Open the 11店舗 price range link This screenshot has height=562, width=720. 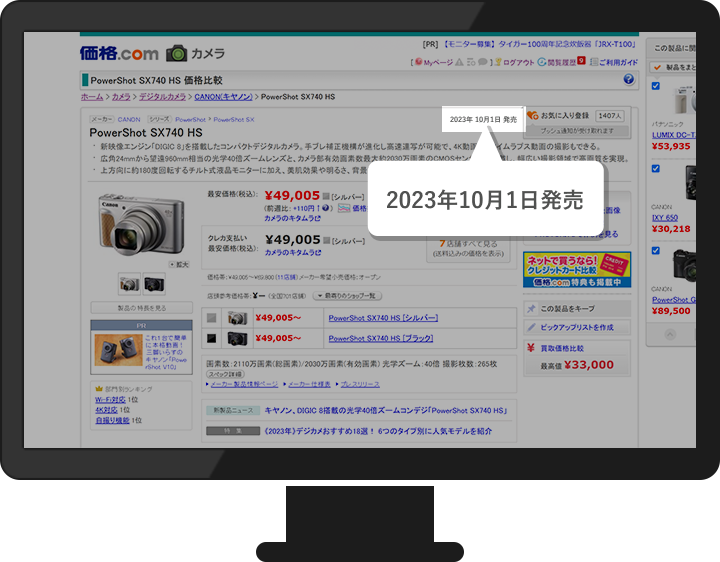(286, 277)
